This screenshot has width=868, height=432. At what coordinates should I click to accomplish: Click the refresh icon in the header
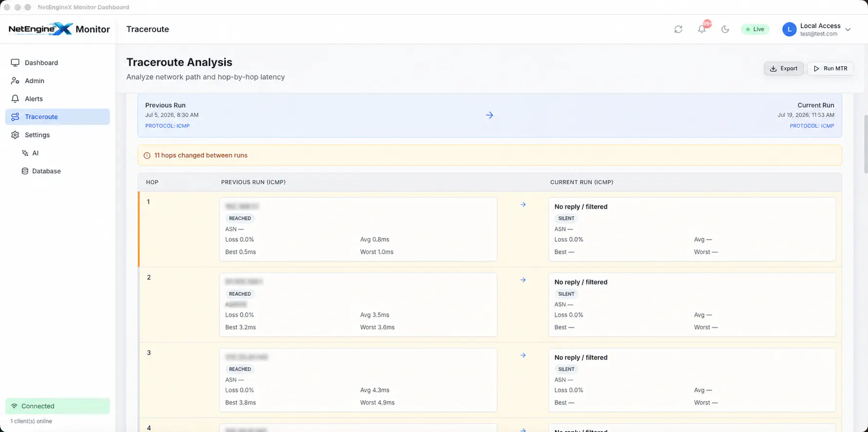coord(678,29)
